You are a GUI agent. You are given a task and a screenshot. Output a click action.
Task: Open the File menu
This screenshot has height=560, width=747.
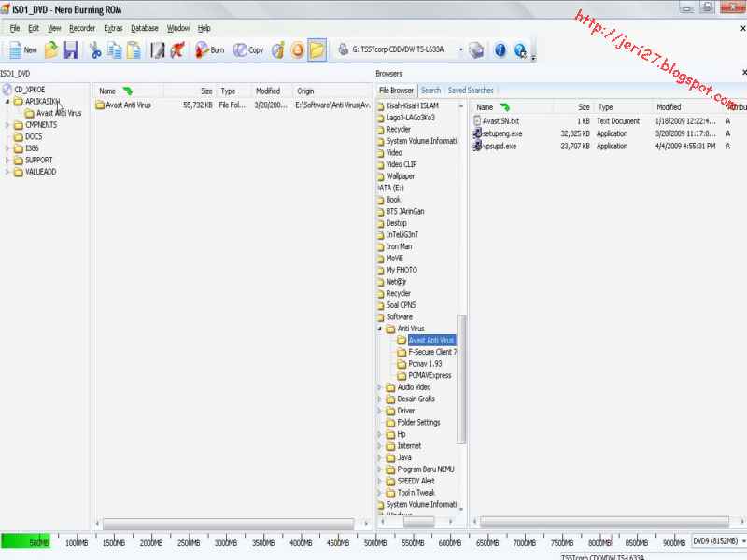click(x=15, y=28)
